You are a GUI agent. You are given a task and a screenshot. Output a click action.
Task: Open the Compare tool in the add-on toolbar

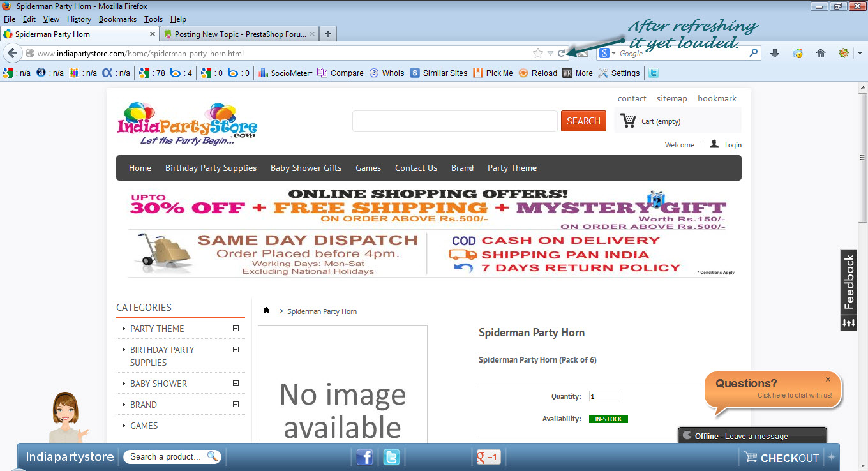click(340, 73)
